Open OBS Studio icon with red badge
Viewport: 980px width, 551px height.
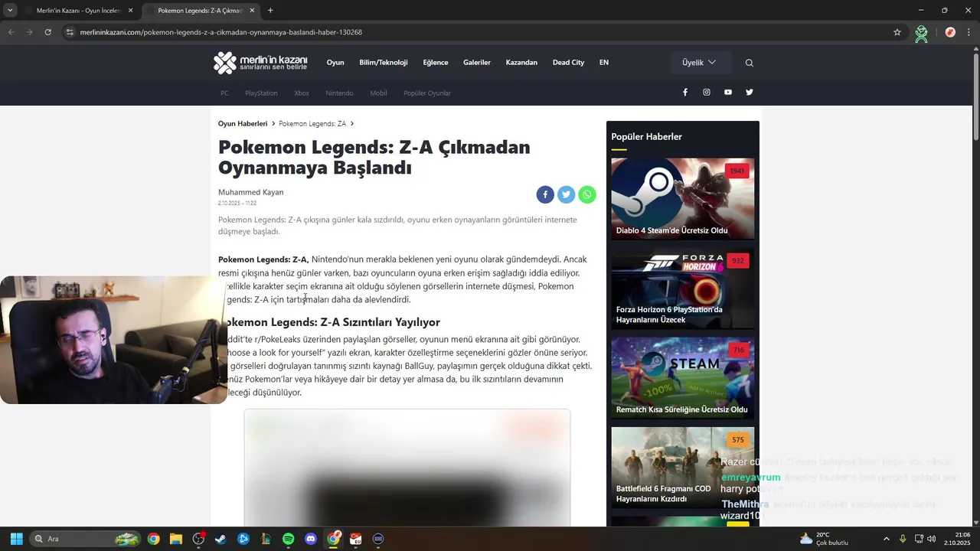pos(198,539)
